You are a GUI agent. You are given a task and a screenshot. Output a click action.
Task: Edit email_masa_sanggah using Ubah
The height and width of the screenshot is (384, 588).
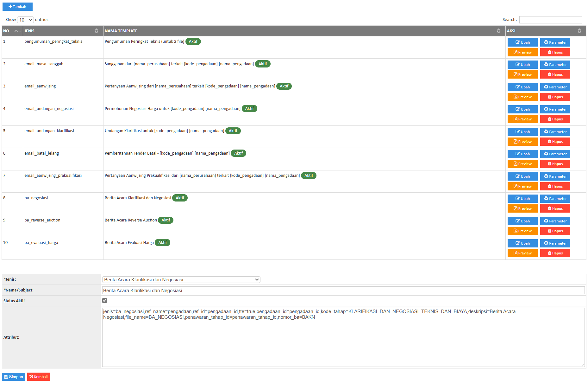coord(522,65)
